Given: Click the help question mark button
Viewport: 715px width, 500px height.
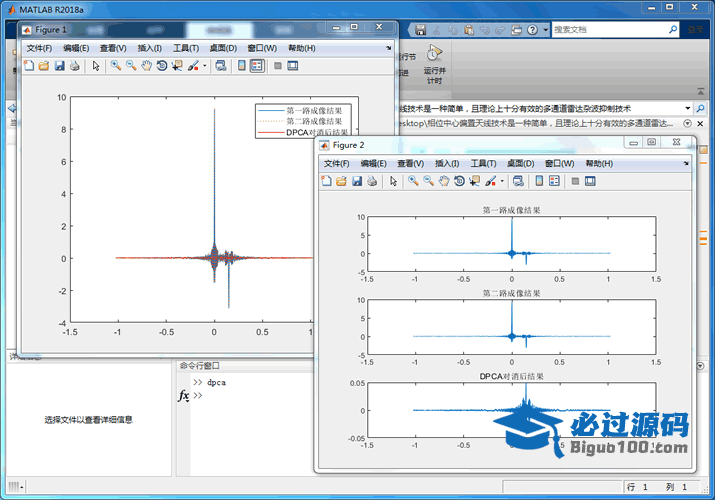Looking at the screenshot, I should pos(532,30).
